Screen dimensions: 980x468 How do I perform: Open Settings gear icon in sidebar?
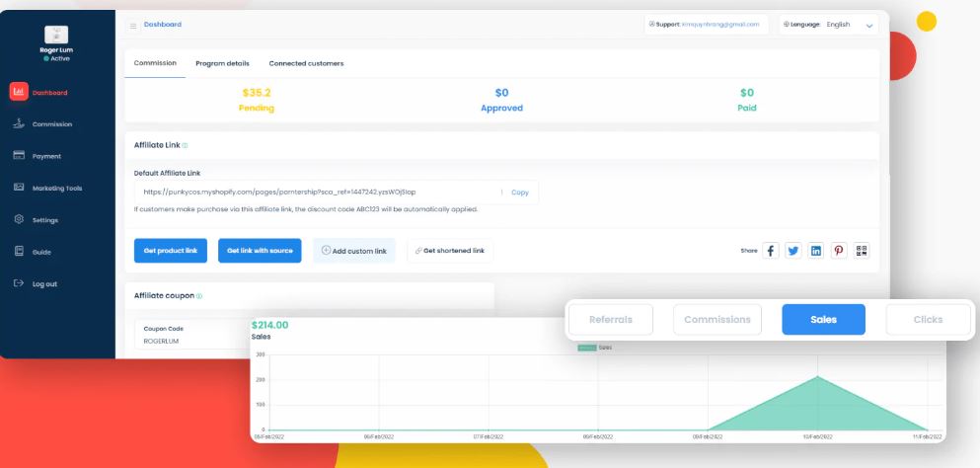[19, 219]
